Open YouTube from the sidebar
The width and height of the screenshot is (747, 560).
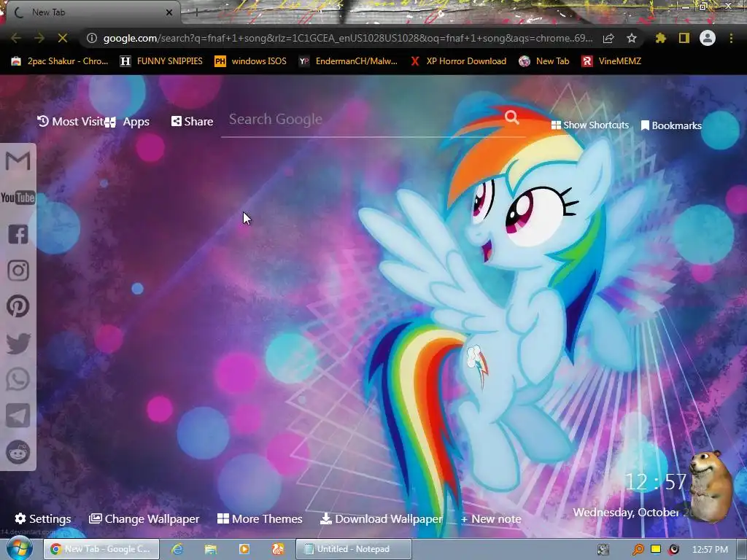[x=18, y=197]
